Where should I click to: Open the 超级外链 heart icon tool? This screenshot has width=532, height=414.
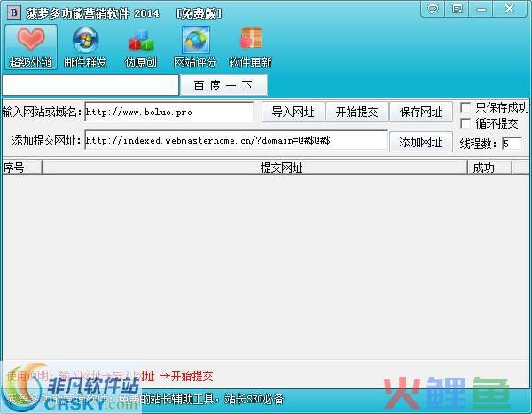point(30,47)
